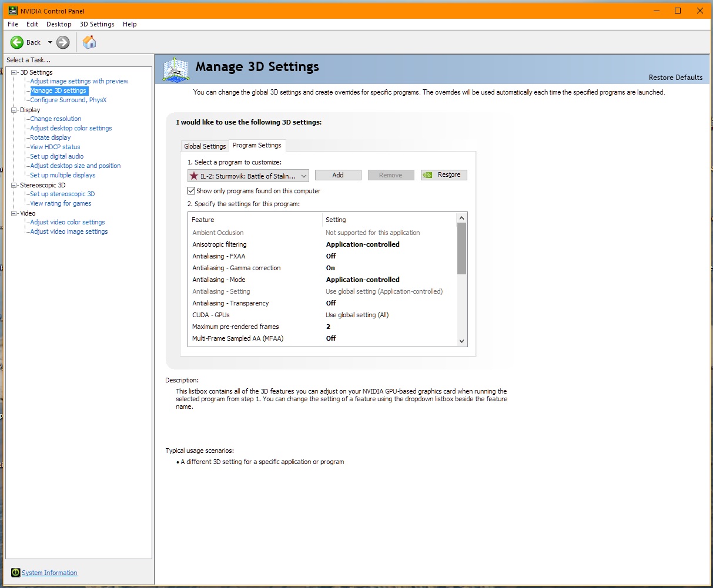The image size is (713, 588).
Task: Open Set up digital audio
Action: pos(57,156)
